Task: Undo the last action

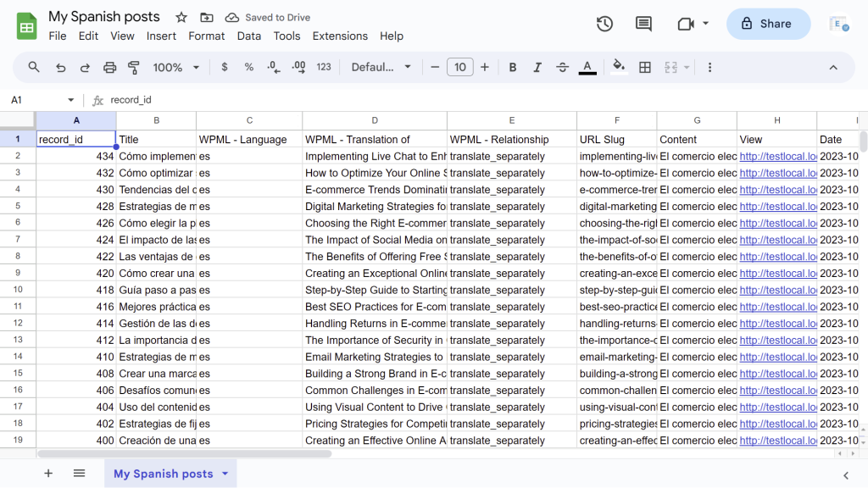Action: 60,67
